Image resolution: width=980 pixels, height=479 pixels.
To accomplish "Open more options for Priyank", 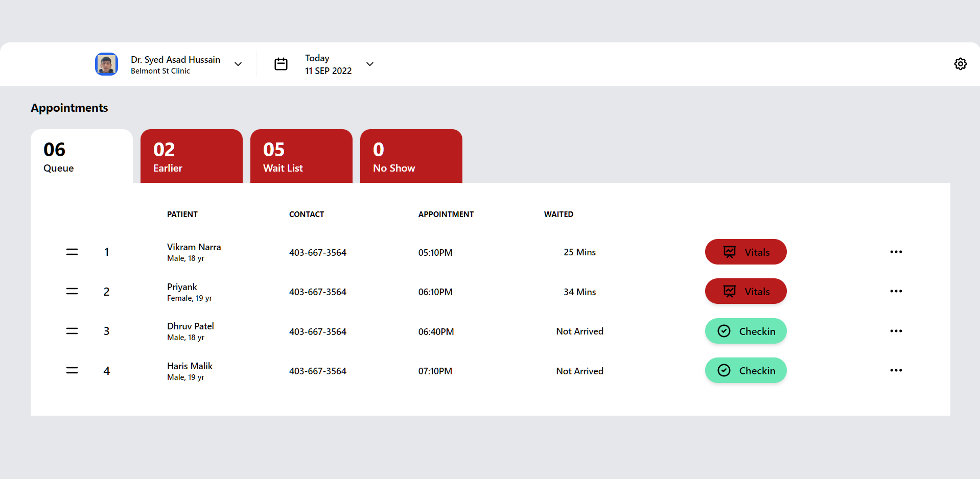I will (896, 291).
